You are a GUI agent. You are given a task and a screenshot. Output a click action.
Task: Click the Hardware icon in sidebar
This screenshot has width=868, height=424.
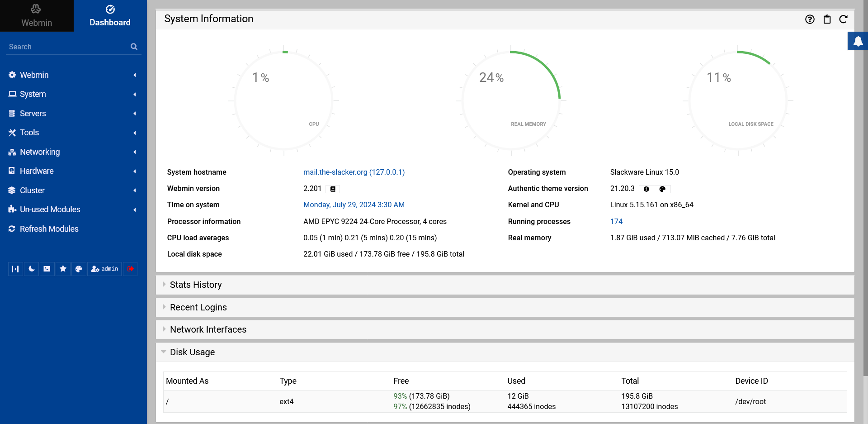(x=12, y=171)
